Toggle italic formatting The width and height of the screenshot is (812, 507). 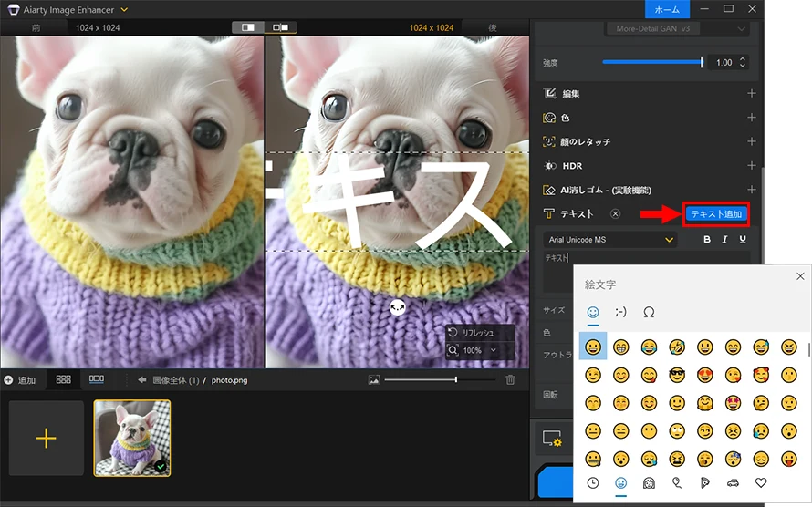[x=724, y=239]
